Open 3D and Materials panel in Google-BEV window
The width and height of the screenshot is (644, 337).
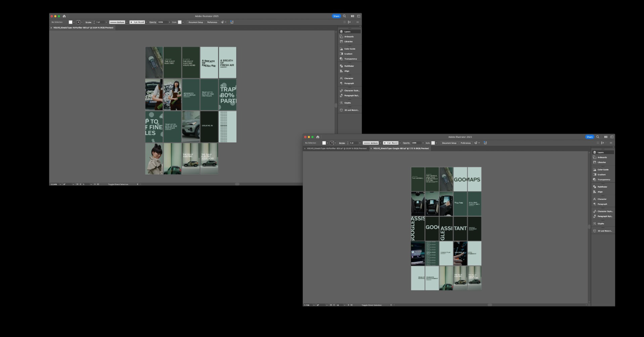coord(603,231)
